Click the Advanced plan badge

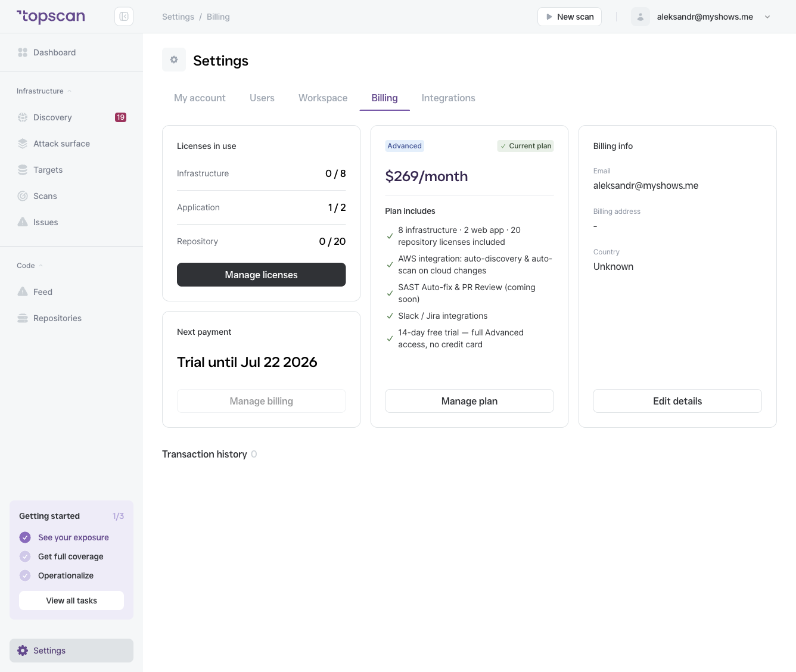tap(405, 146)
